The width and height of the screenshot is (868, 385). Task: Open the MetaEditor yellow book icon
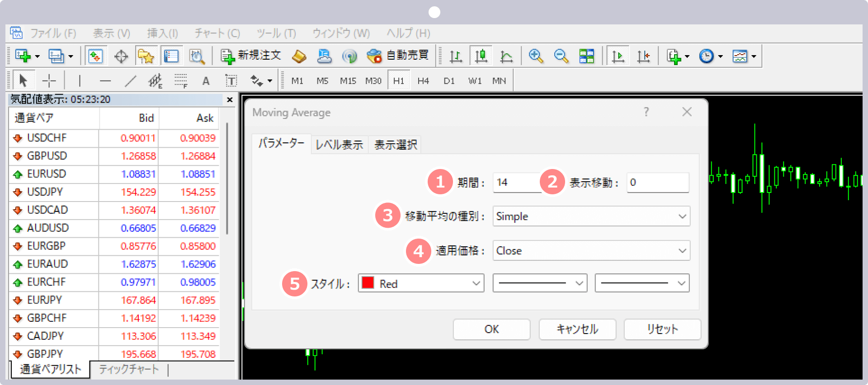(299, 56)
